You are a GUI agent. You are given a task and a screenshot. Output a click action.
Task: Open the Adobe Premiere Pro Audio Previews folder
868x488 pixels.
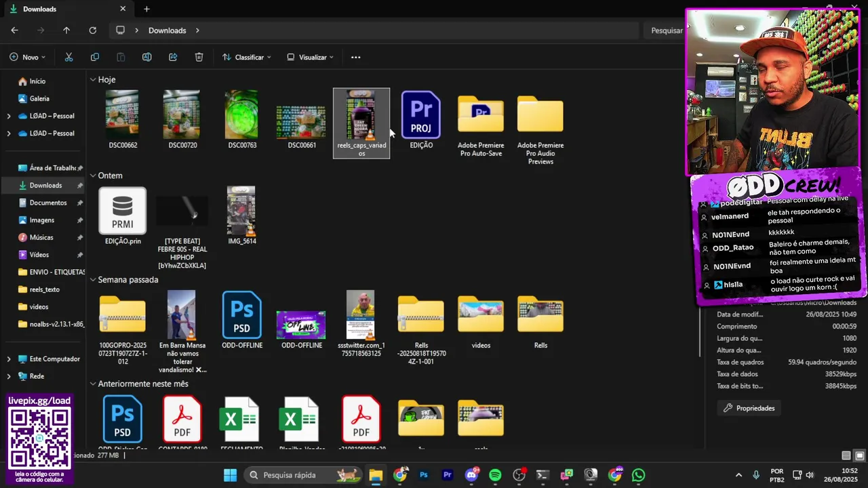tap(540, 129)
